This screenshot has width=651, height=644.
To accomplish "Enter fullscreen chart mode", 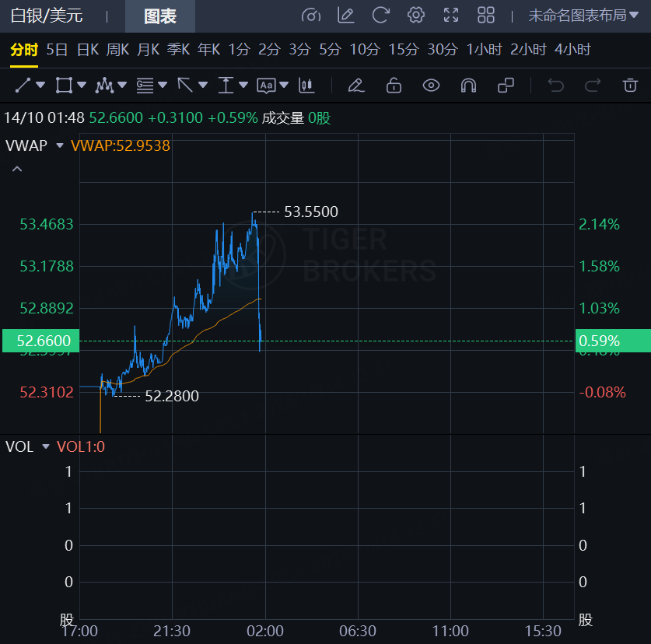I will tap(451, 16).
